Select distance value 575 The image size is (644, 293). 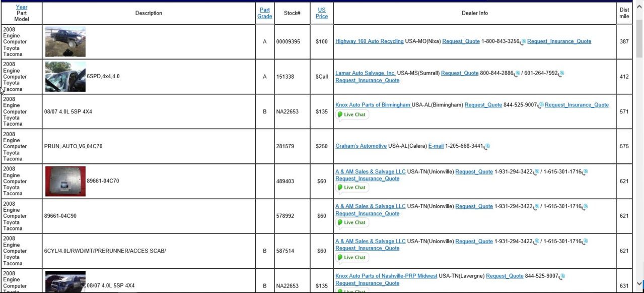624,146
